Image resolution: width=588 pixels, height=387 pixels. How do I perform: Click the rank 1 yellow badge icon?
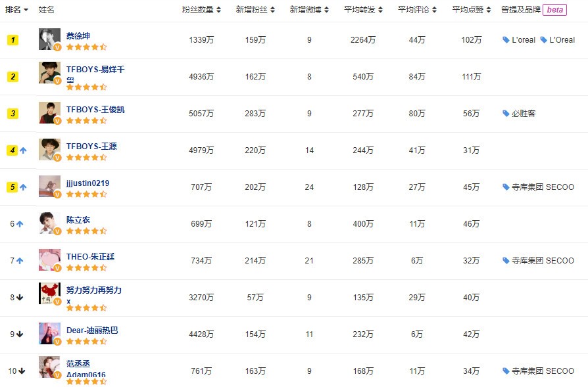click(x=12, y=40)
